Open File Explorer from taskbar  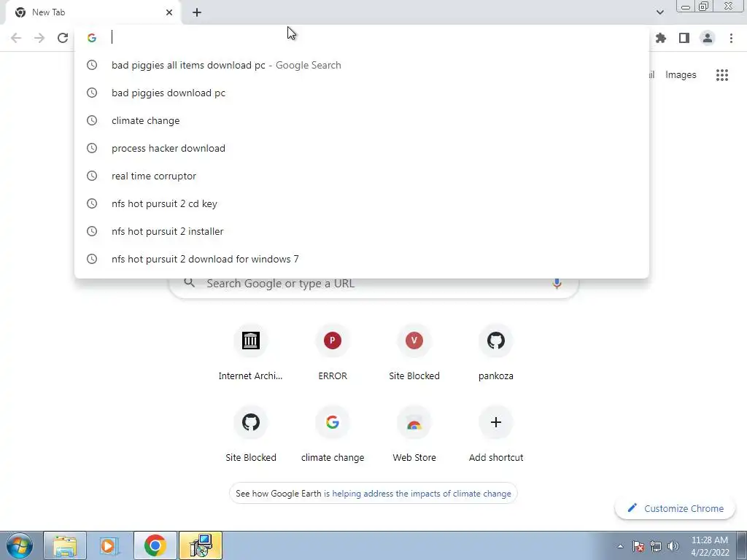[65, 545]
